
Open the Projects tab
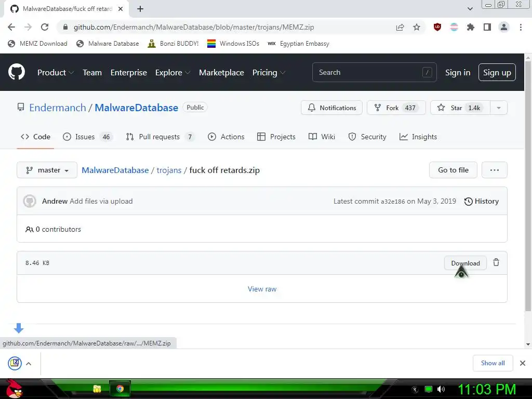click(276, 137)
